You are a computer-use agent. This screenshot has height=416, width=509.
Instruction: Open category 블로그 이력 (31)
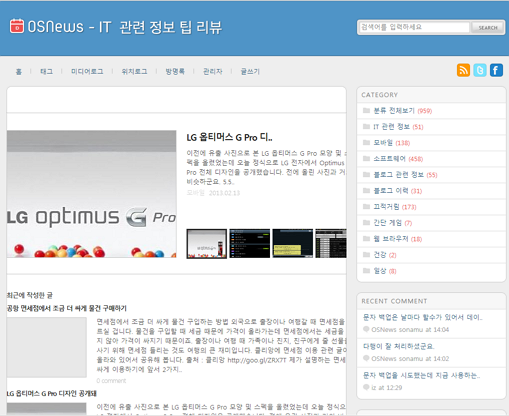pos(398,190)
